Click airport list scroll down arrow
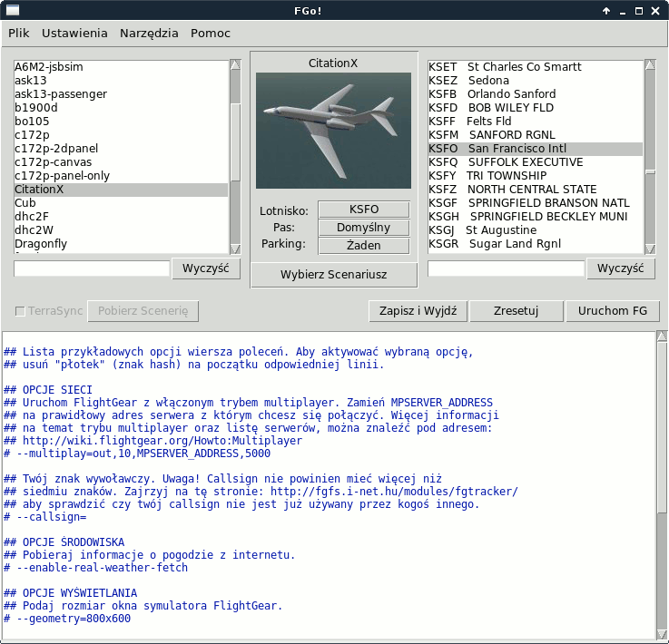669x644 pixels. pos(650,249)
